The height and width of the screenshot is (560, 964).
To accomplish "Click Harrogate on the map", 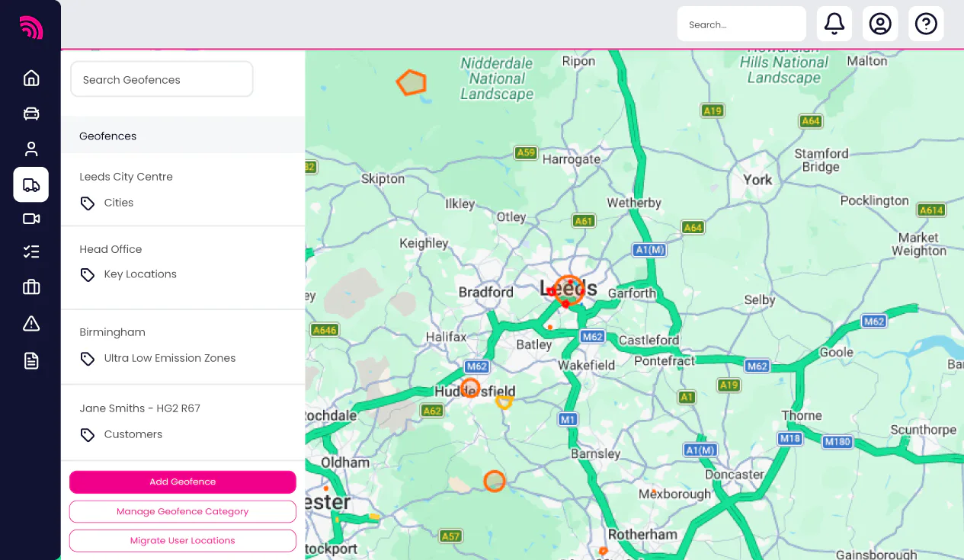I will (572, 159).
